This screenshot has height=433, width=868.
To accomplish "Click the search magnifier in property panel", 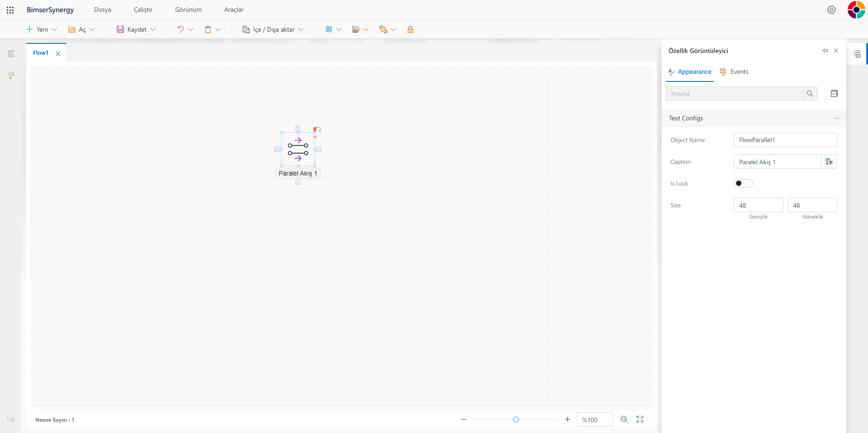I will (x=810, y=94).
